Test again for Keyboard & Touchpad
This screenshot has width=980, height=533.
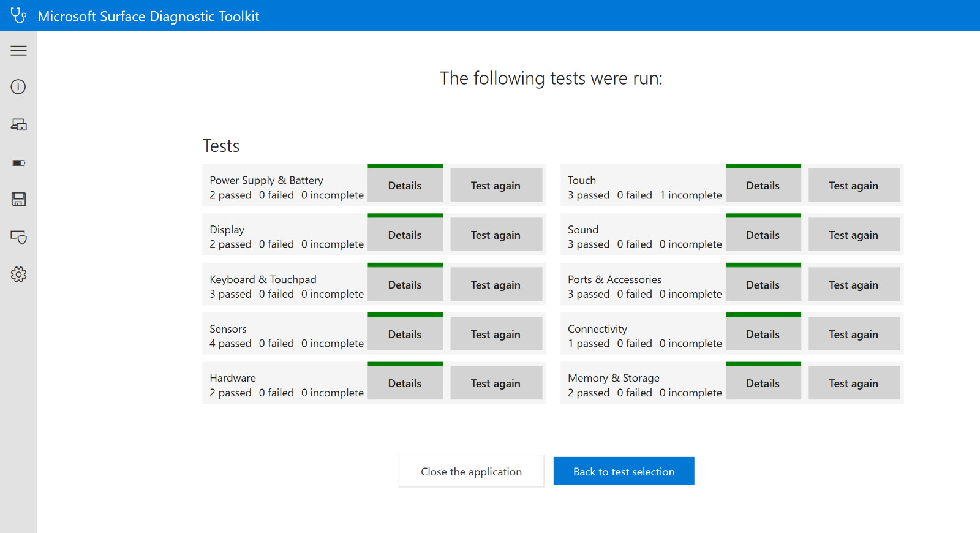(x=496, y=285)
